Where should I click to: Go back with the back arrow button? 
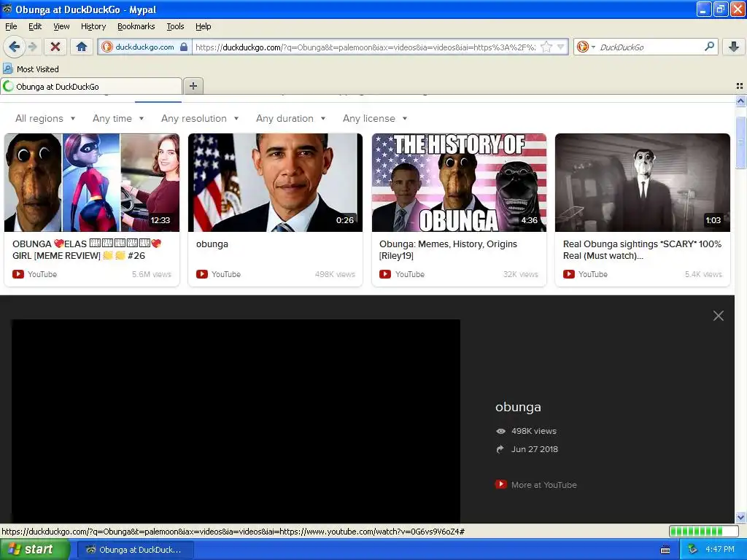tap(15, 47)
